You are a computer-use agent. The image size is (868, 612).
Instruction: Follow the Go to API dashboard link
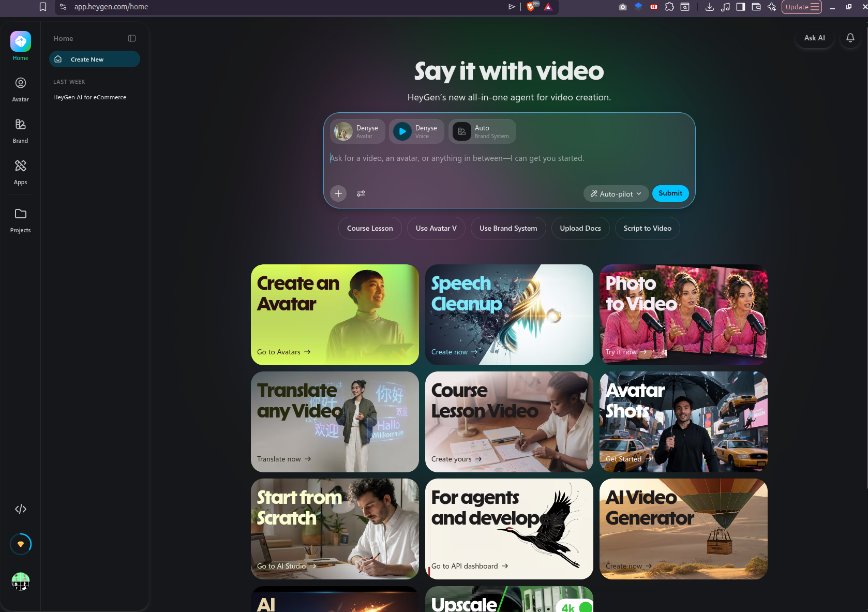[x=470, y=566]
